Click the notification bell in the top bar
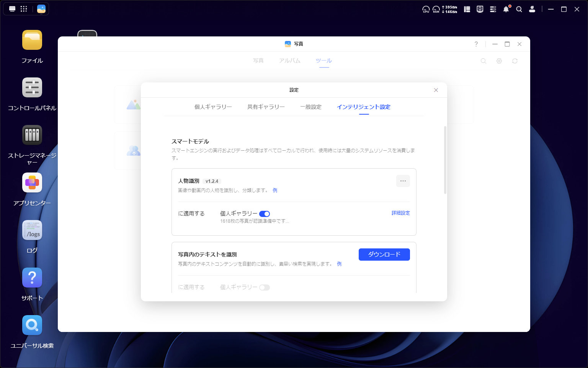Screen dimensions: 588x368 tap(506, 9)
